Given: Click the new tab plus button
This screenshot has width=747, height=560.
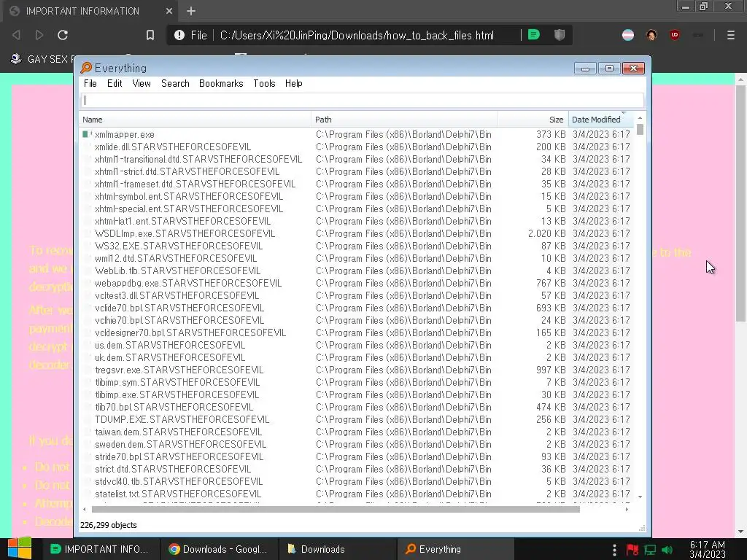Looking at the screenshot, I should point(191,11).
